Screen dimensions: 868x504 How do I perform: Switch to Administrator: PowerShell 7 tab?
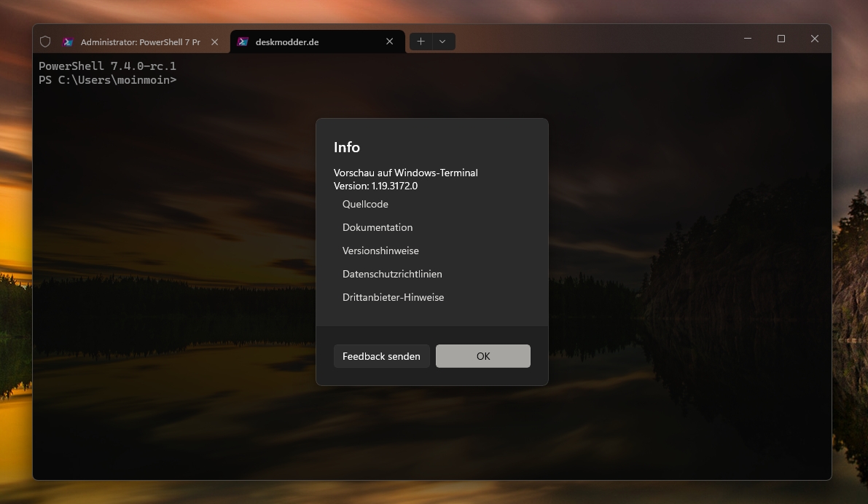[x=140, y=42]
